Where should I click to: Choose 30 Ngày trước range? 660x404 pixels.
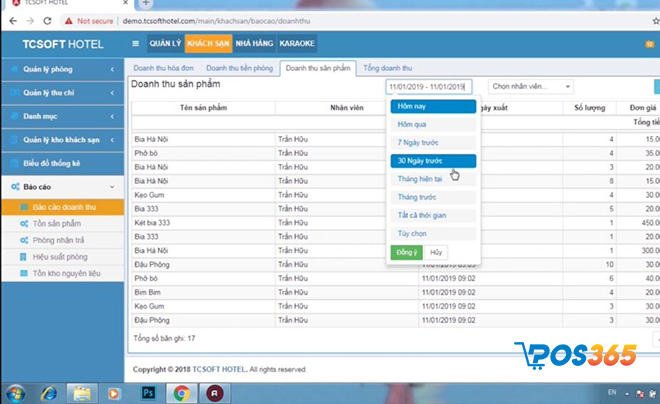[x=433, y=160]
